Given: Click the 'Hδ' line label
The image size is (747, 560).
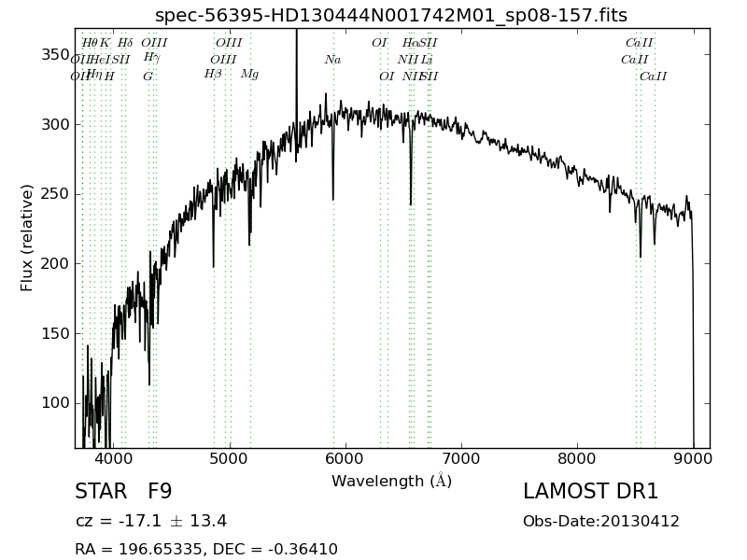Looking at the screenshot, I should (125, 43).
